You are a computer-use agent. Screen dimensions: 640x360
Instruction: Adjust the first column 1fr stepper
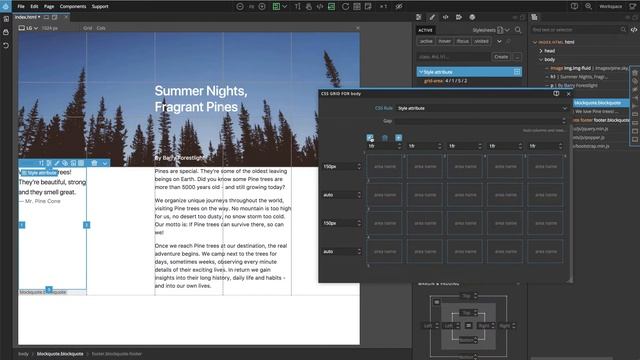(399, 146)
